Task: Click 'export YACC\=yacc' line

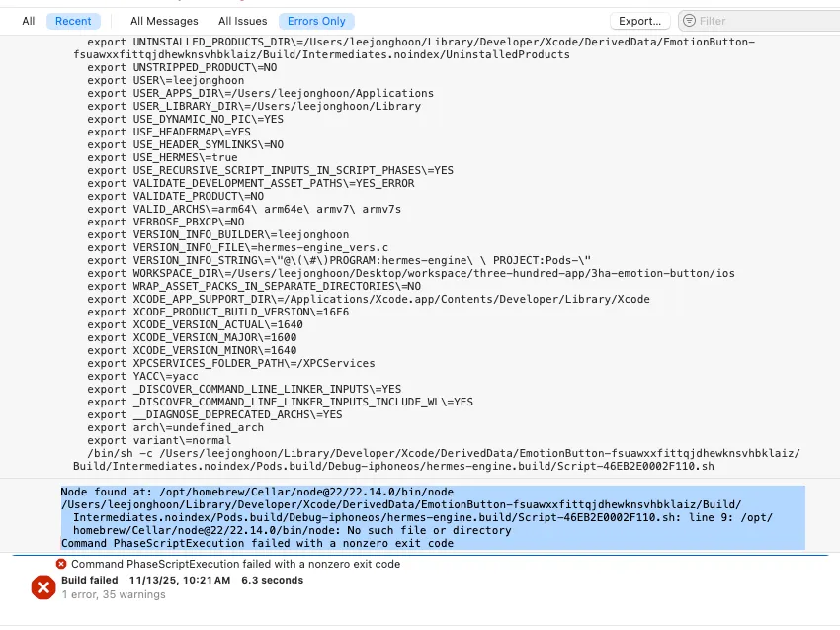Action: tap(142, 377)
